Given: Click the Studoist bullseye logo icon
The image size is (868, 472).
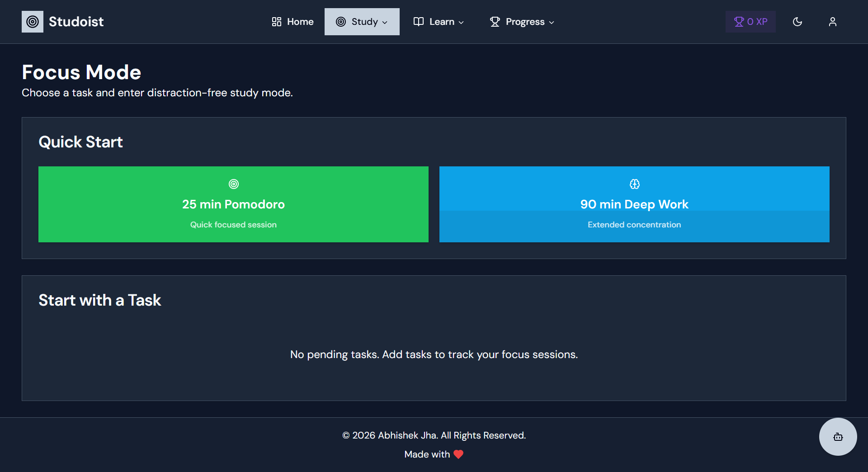Looking at the screenshot, I should (32, 21).
